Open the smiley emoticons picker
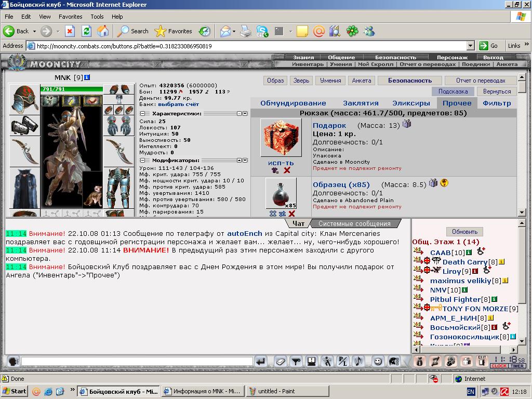 378,362
